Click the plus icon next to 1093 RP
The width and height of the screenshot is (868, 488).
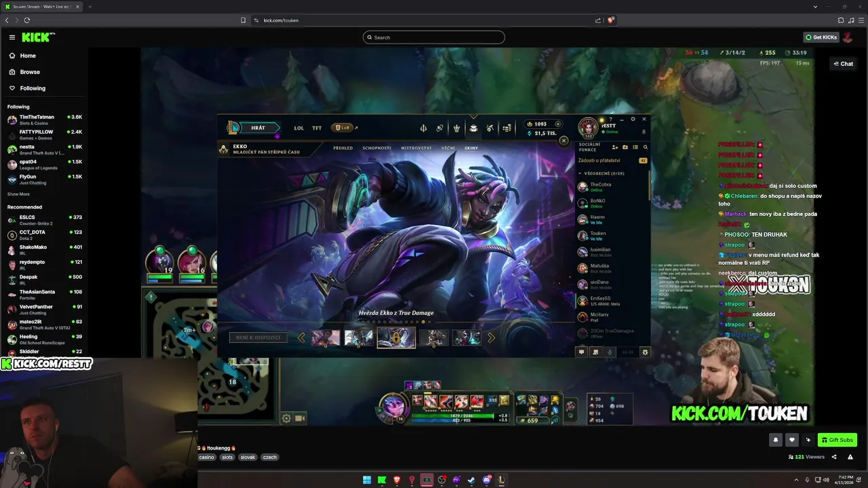(558, 124)
